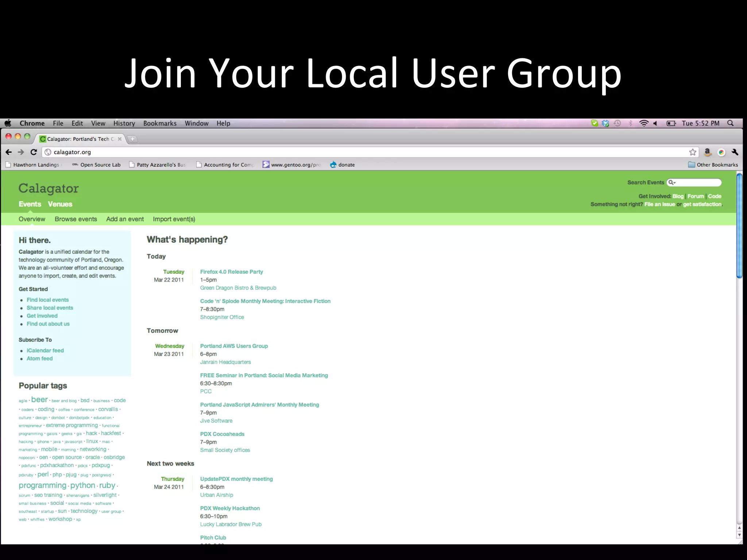Open the Bookmarks menu
This screenshot has height=560, width=747.
tap(160, 123)
